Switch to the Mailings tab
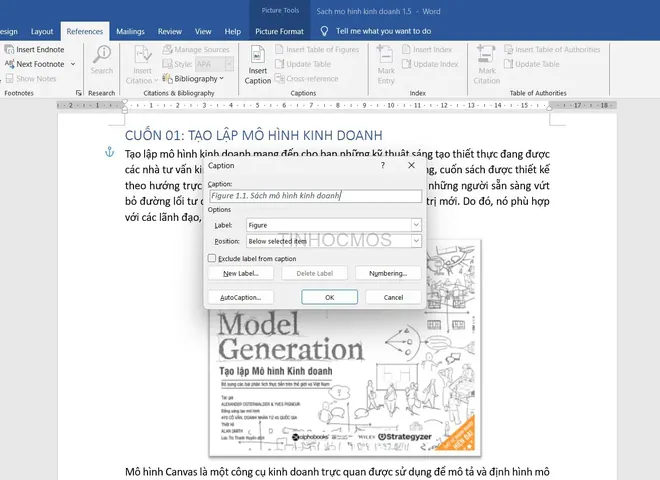 (x=130, y=32)
